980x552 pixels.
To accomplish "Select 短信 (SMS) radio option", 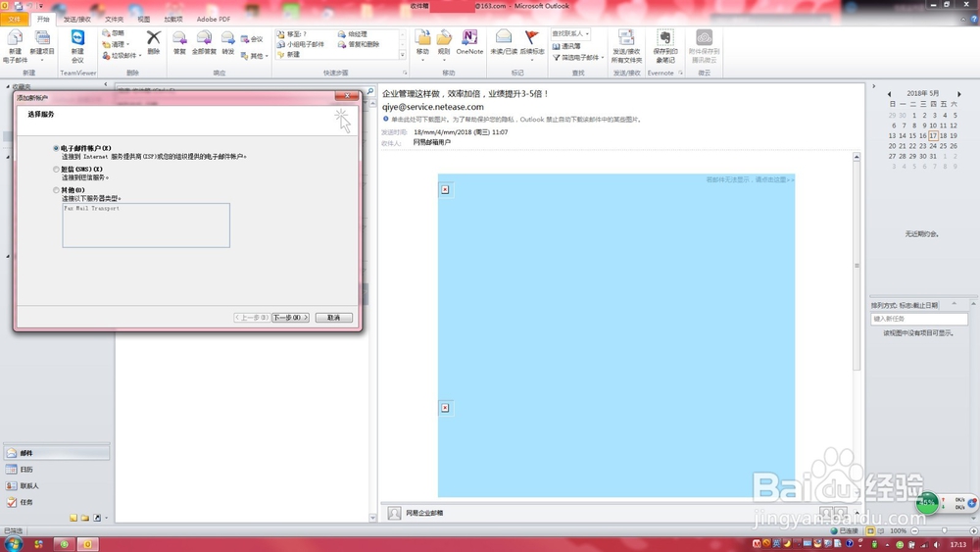I will point(56,169).
